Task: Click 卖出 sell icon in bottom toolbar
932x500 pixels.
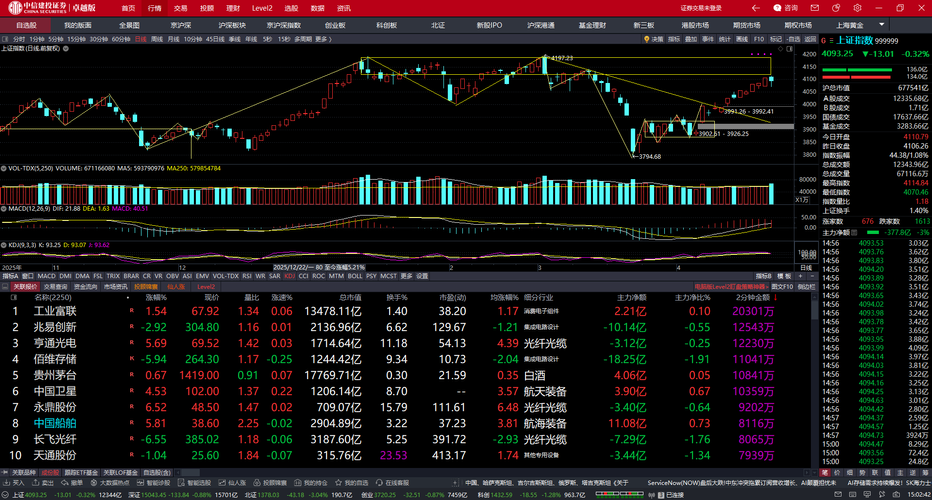Action: (x=43, y=483)
